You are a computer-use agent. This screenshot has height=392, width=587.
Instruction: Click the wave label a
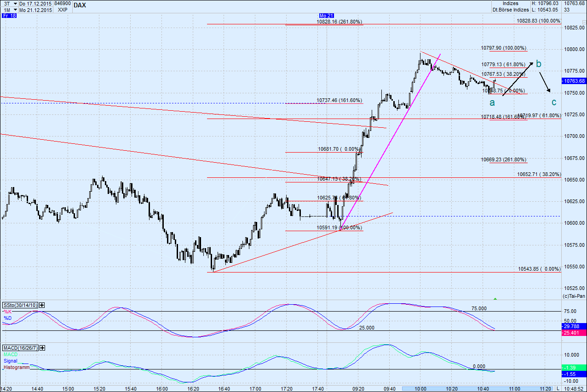click(492, 102)
